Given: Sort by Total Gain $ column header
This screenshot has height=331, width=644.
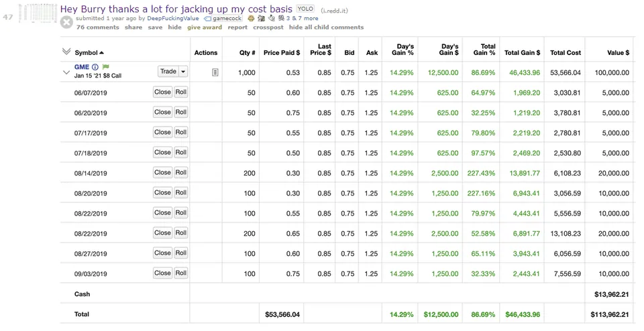Looking at the screenshot, I should pos(522,52).
